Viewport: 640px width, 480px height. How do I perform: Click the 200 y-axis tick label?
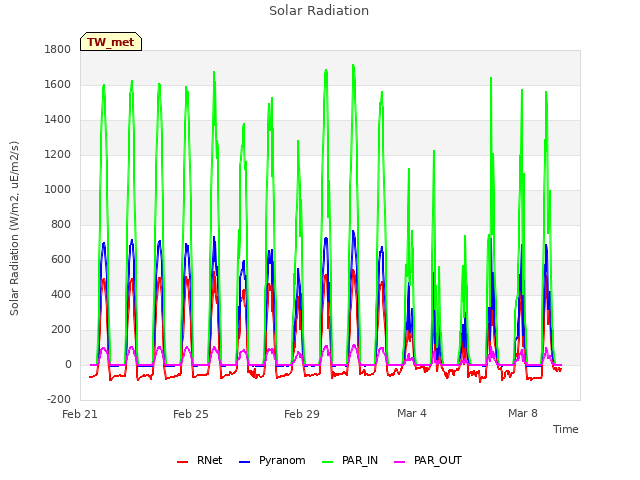pos(61,330)
